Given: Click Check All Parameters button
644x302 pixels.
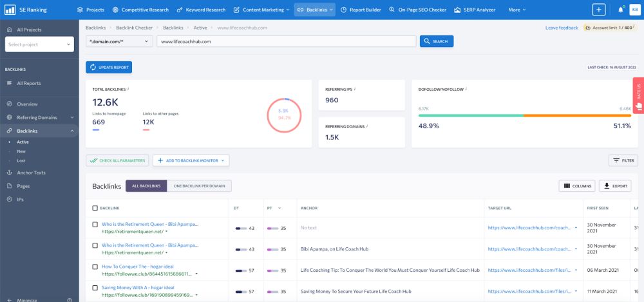Looking at the screenshot, I should tap(117, 160).
